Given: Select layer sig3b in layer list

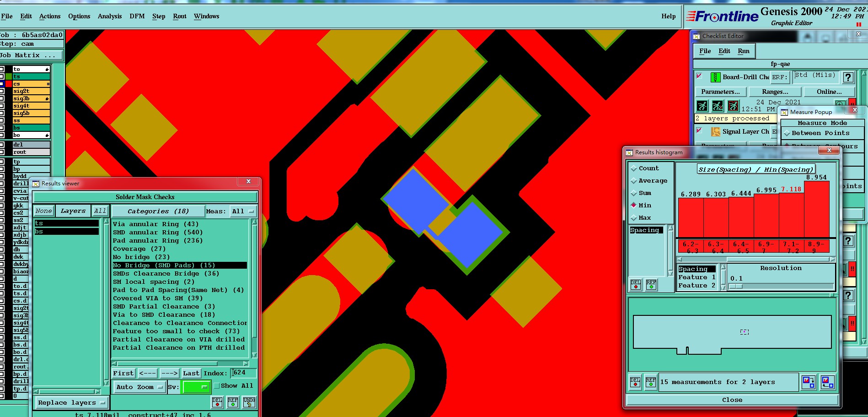Looking at the screenshot, I should pos(31,98).
